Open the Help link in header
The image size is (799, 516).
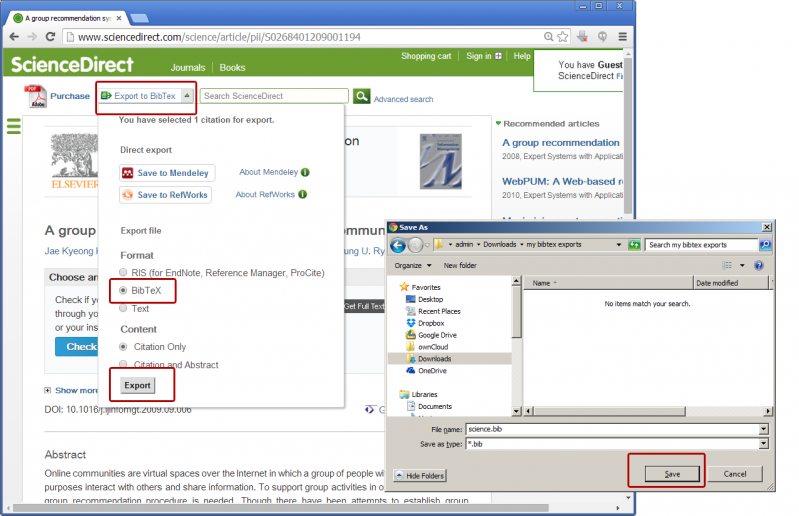click(522, 56)
